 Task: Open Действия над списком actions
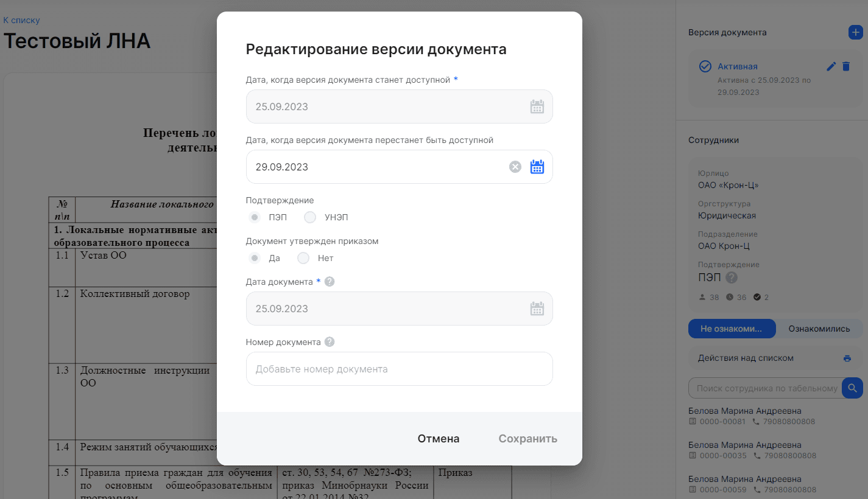pos(775,358)
